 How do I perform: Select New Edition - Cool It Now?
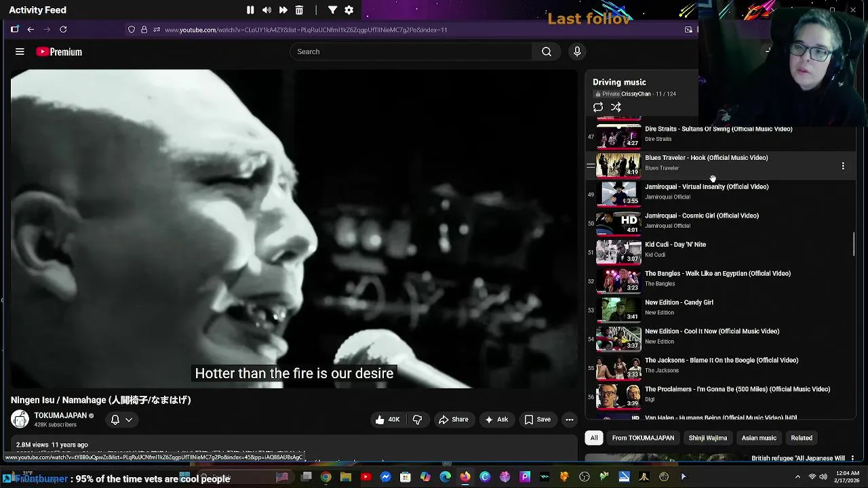point(712,331)
